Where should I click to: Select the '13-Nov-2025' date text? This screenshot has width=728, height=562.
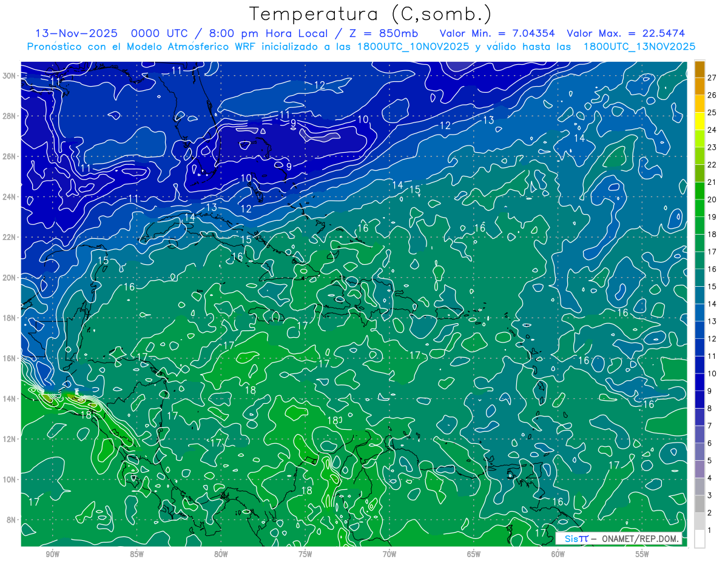pos(76,33)
